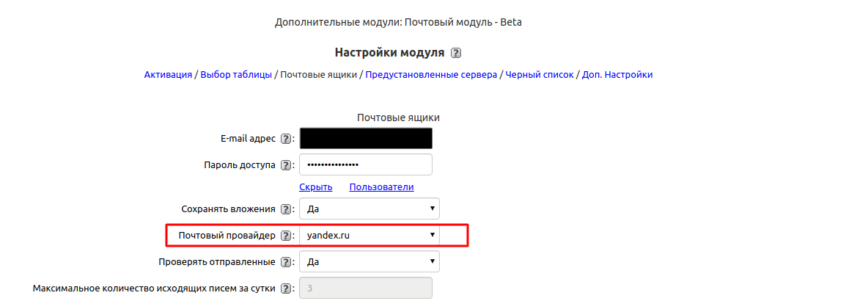The image size is (868, 301).
Task: Navigate to Черный список section
Action: tap(540, 75)
